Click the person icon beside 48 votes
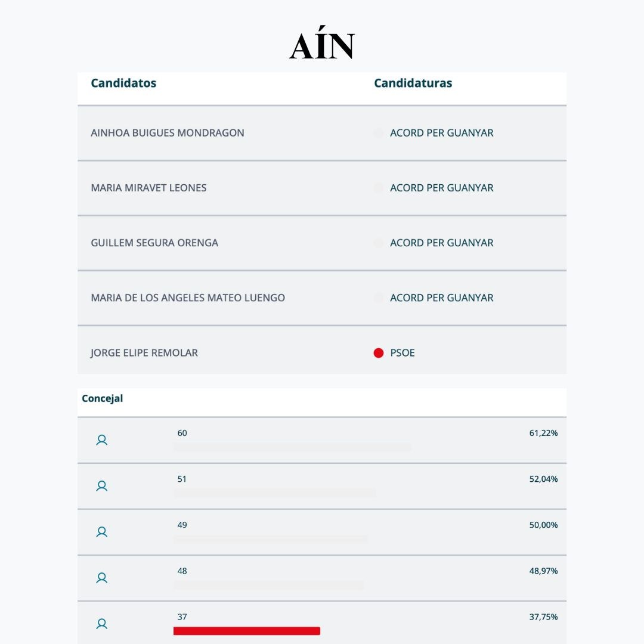Viewport: 644px width, 644px height. tap(102, 578)
